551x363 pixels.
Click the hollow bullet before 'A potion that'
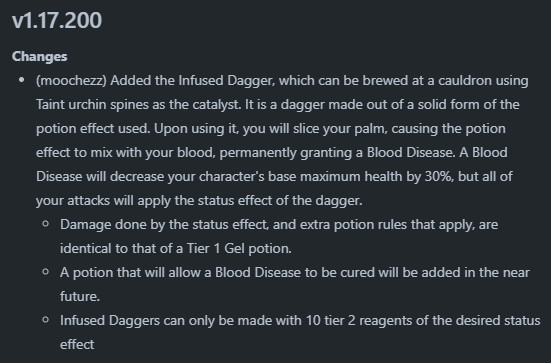tap(45, 272)
